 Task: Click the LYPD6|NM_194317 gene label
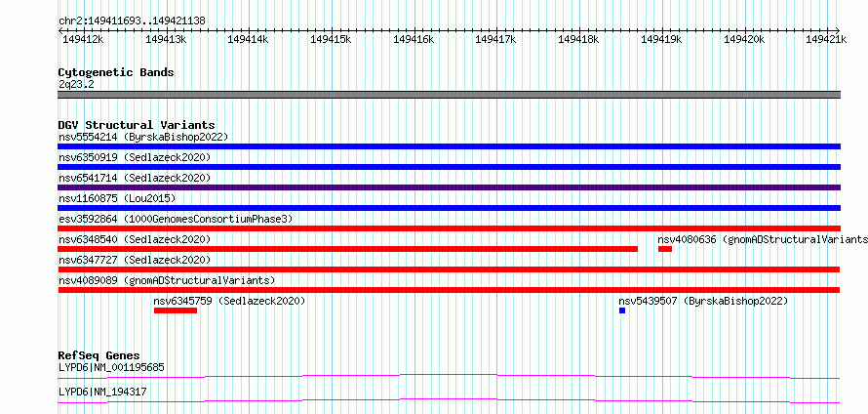(102, 393)
